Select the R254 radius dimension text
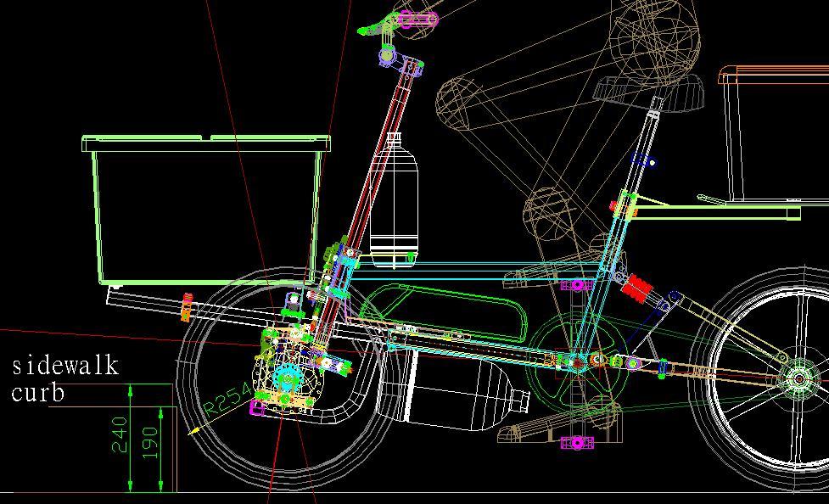 228,400
